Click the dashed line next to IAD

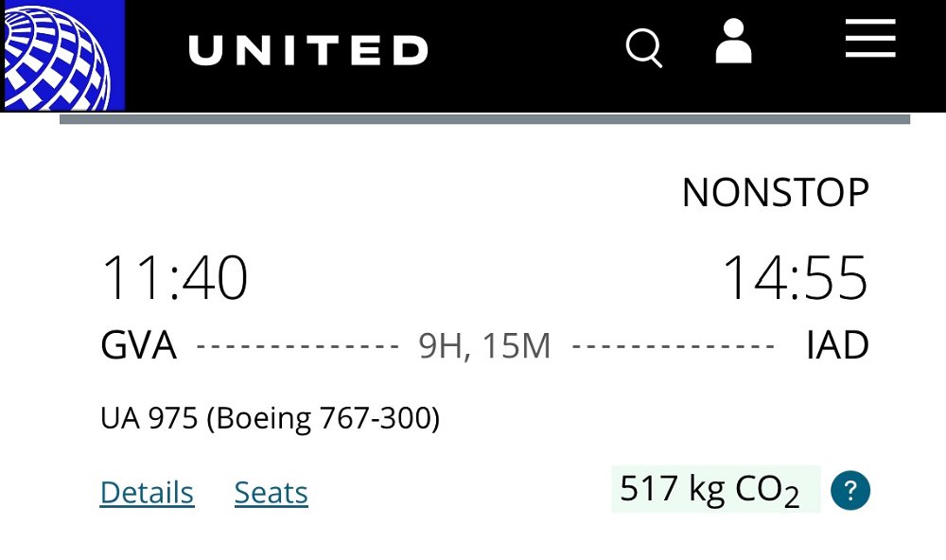tap(674, 347)
